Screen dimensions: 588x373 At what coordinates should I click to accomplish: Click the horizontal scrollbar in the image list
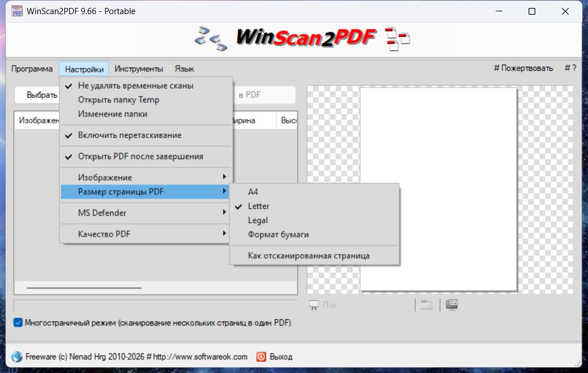[x=84, y=288]
